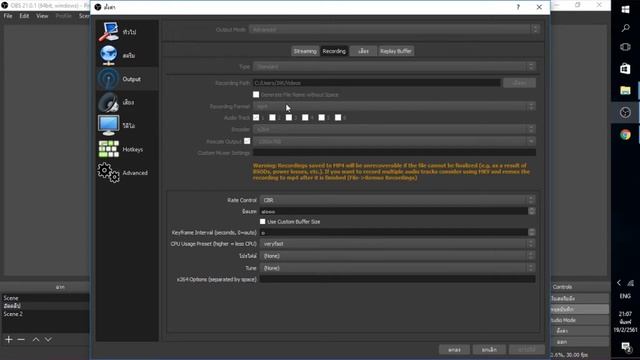The image size is (640, 360).
Task: Open the Tune dropdown
Action: coord(398,268)
